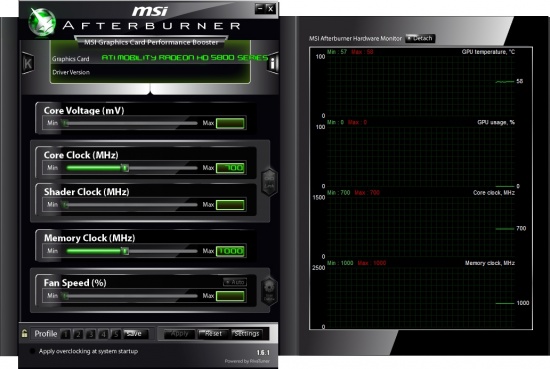Click the Core Clock slider handle
The height and width of the screenshot is (369, 550).
(125, 168)
